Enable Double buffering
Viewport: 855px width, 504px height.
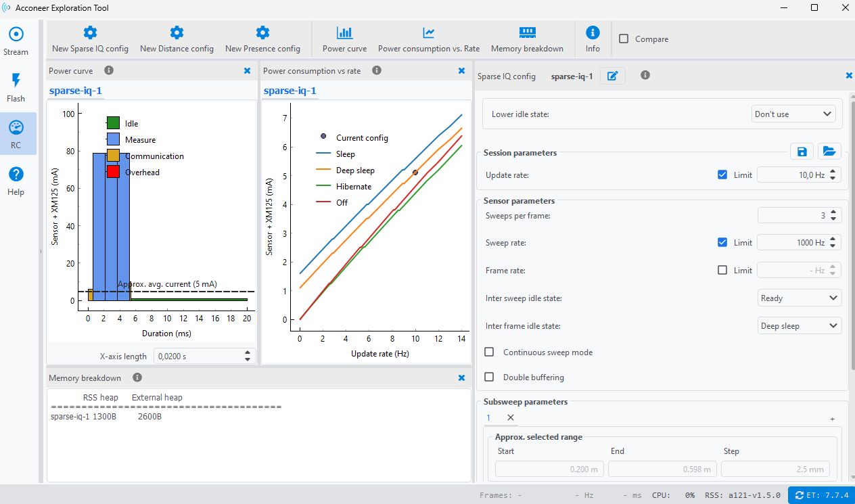[489, 377]
